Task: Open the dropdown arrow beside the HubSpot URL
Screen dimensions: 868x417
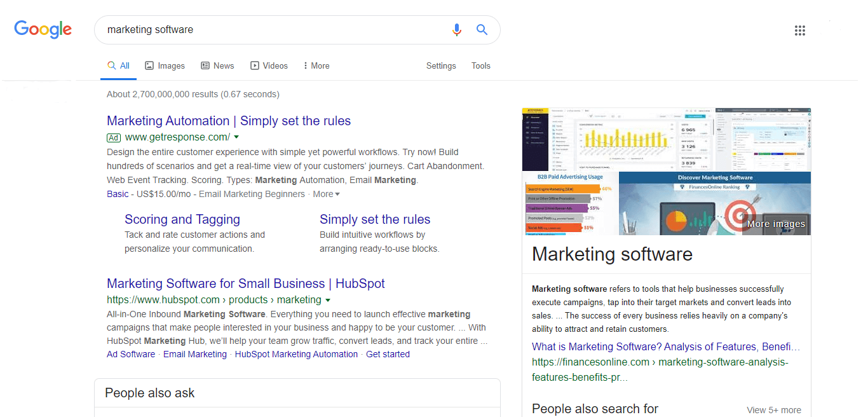Action: 328,299
